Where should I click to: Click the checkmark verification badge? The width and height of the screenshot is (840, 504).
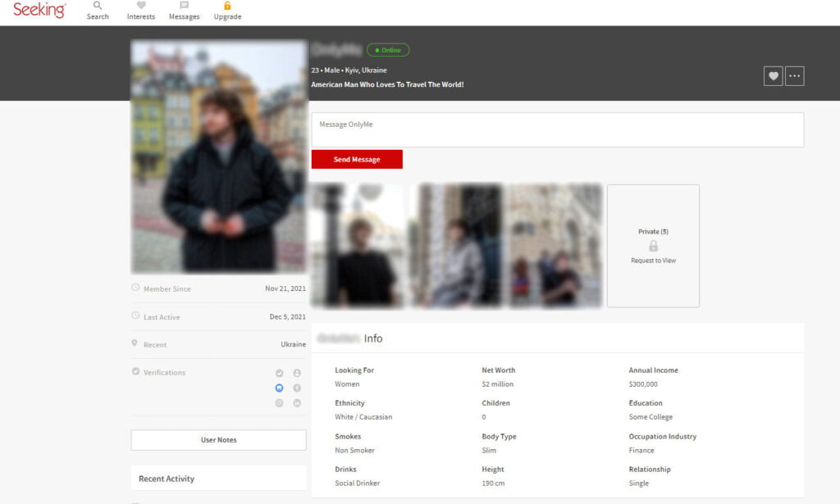point(279,373)
